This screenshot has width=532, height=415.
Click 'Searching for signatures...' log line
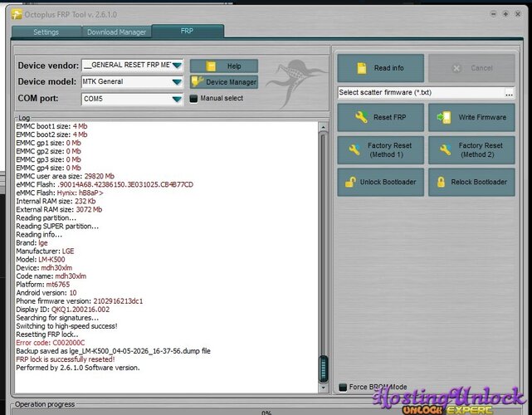[x=57, y=318]
